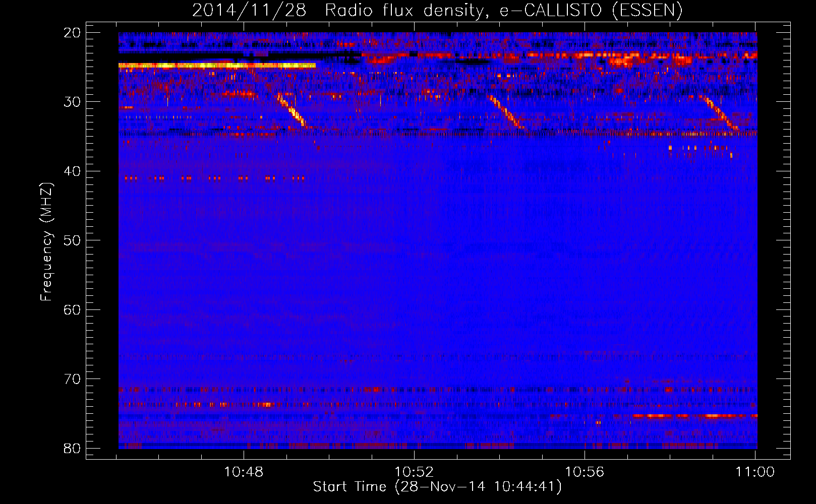
Task: Click the bright yellow emission band near 25 MHz
Action: pos(217,66)
